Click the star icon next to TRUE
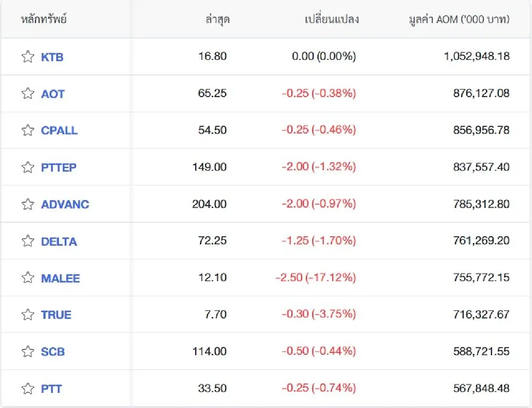532x408 pixels. point(27,314)
